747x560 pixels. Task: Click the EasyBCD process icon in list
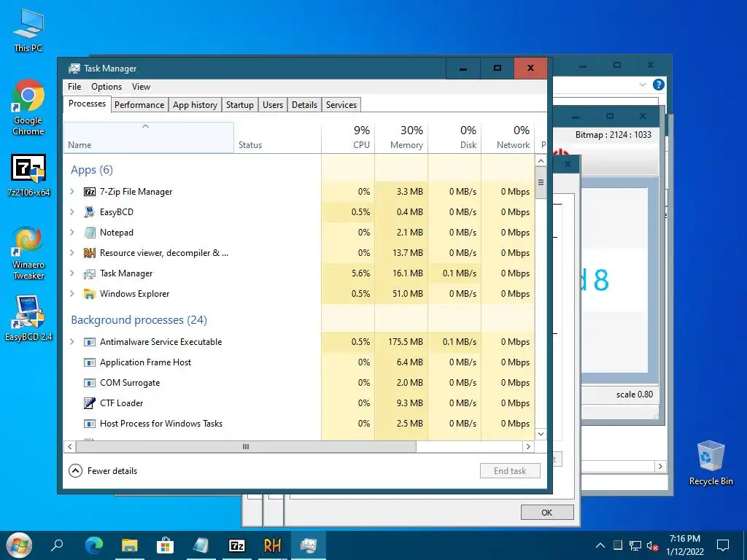[90, 212]
